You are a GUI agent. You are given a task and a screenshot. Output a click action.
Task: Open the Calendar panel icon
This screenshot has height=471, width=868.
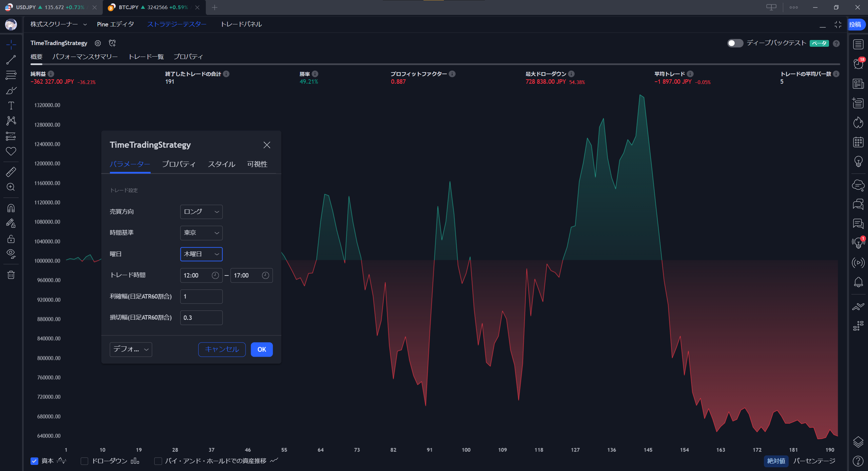click(858, 142)
